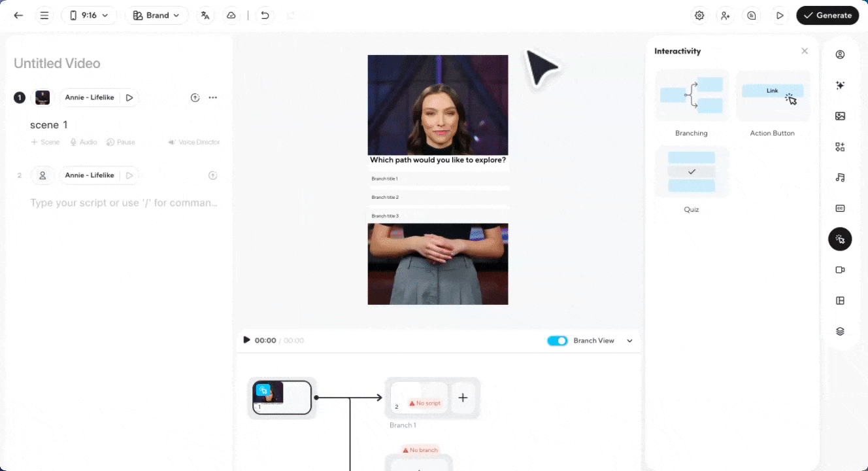The width and height of the screenshot is (868, 471).
Task: Open the layers icon in sidebar
Action: (x=840, y=331)
